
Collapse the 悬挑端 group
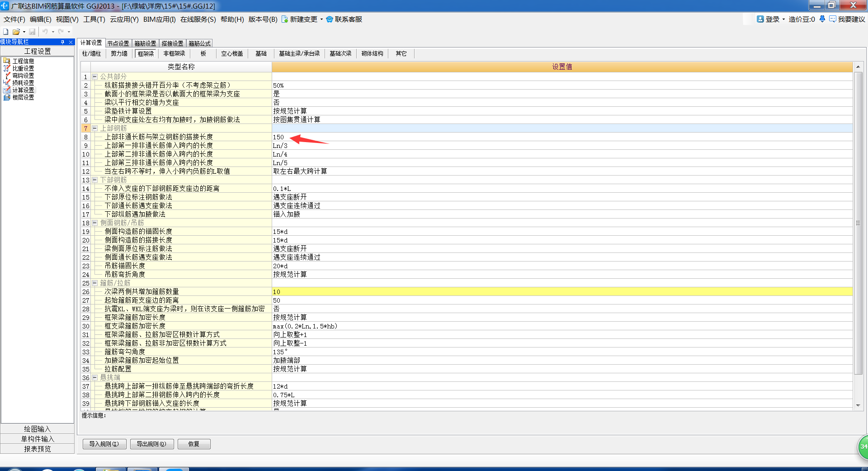click(95, 378)
